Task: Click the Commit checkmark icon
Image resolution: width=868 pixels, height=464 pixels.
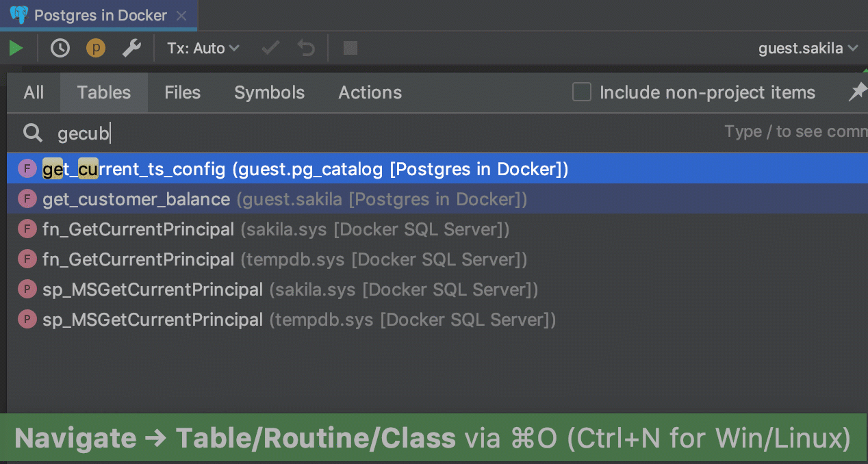Action: click(x=271, y=48)
